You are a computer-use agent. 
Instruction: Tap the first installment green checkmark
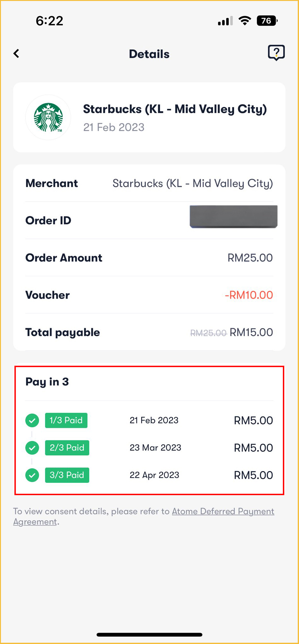(32, 420)
